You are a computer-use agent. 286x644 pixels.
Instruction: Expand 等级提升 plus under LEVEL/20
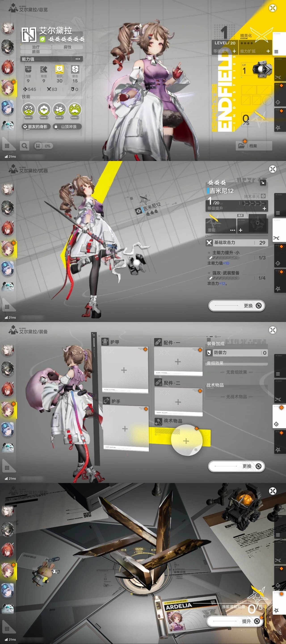pos(234,51)
